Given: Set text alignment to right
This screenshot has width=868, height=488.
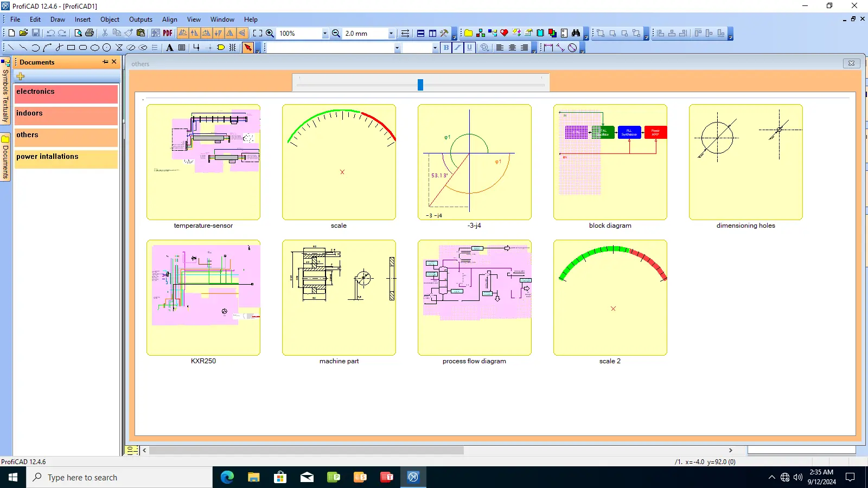Looking at the screenshot, I should 524,48.
